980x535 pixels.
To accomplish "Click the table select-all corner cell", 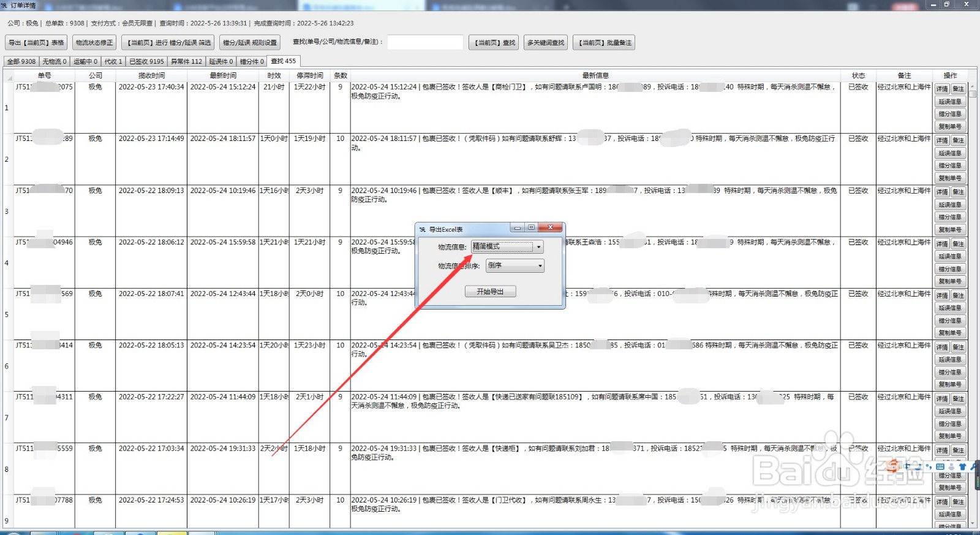I will [8, 76].
